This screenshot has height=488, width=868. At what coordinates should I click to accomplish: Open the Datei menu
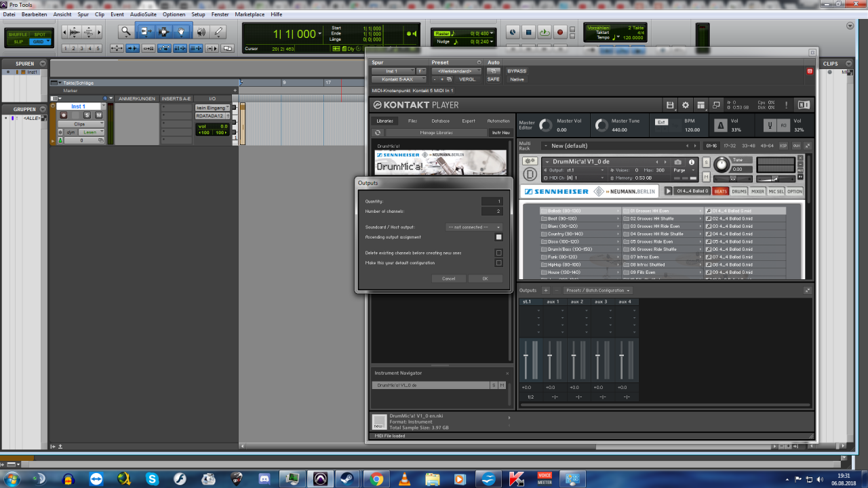tap(9, 14)
